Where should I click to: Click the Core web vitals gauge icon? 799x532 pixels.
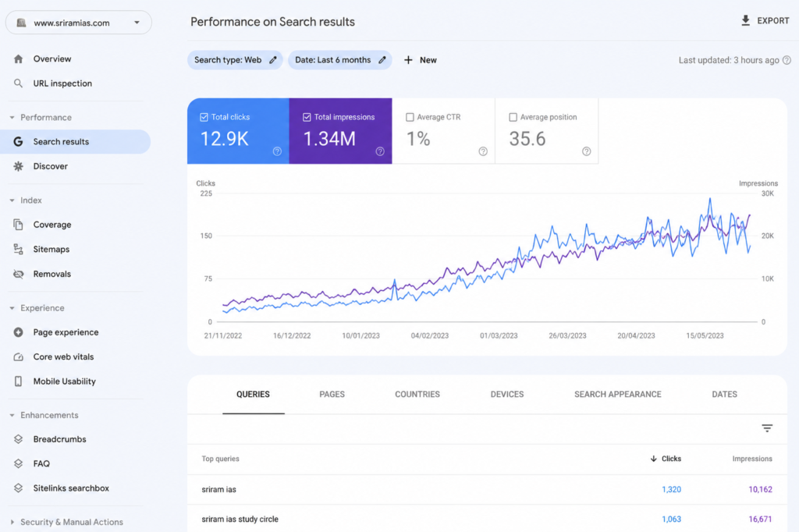click(19, 356)
